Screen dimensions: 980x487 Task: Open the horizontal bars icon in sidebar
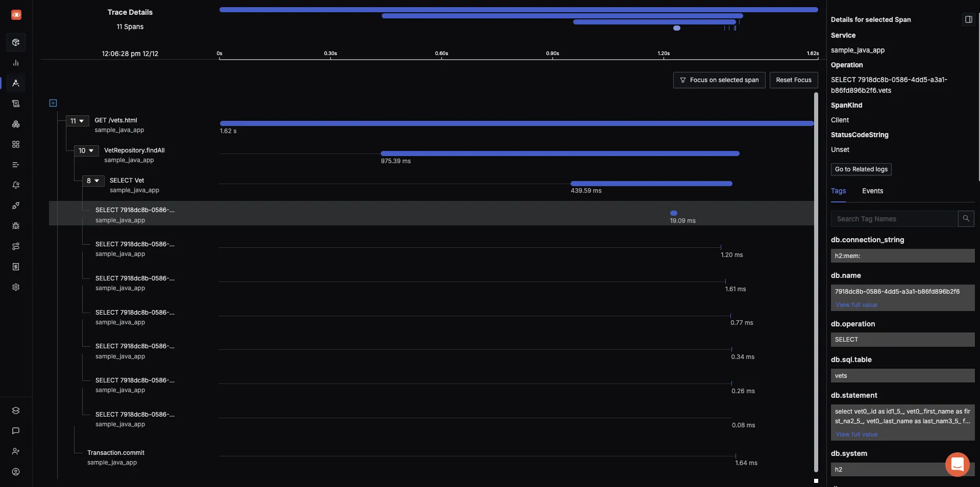pos(16,165)
